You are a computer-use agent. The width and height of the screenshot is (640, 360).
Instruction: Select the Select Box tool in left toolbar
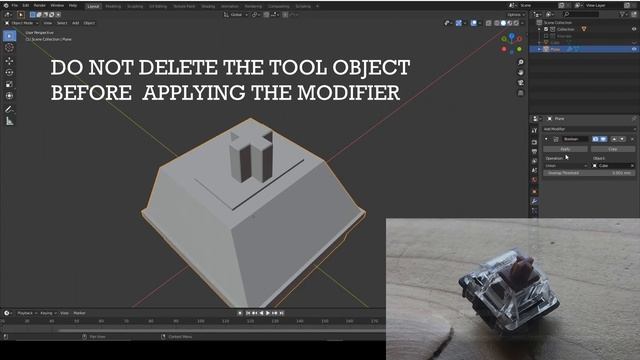coord(9,36)
